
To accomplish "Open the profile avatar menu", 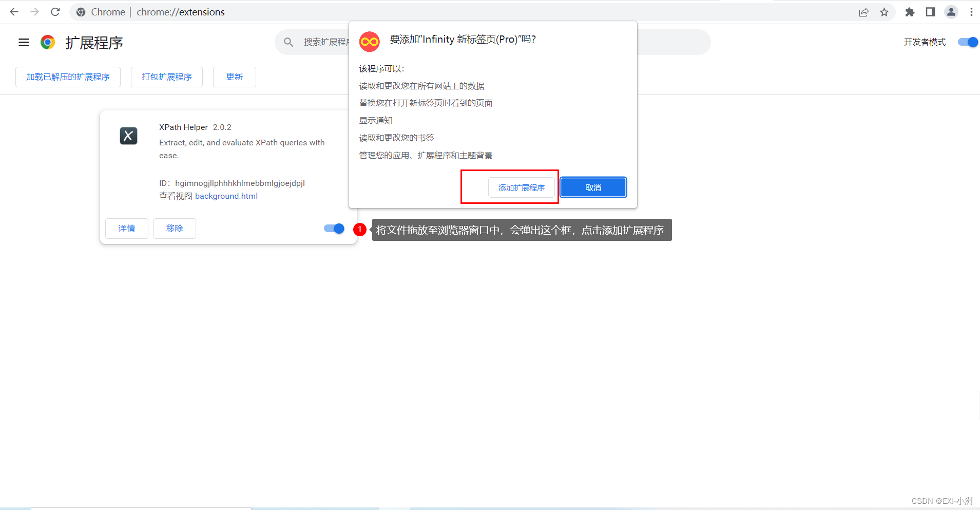I will pos(951,12).
